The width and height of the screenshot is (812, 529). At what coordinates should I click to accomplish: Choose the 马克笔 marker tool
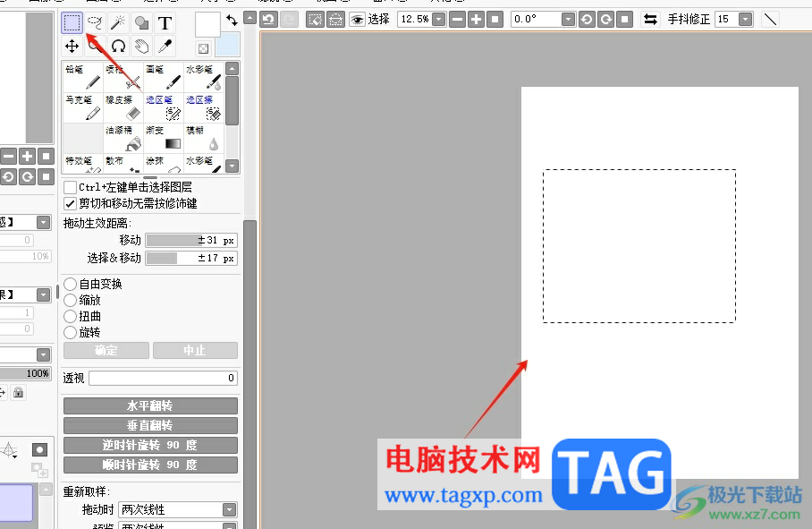pyautogui.click(x=83, y=107)
